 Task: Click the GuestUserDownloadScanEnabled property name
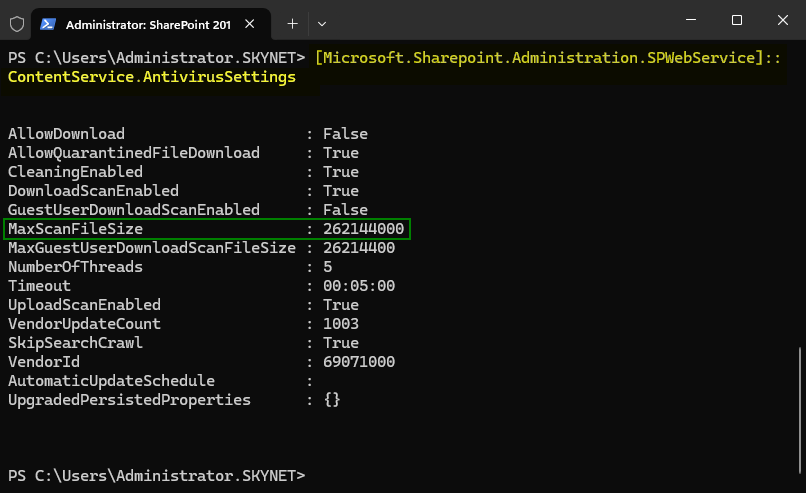134,210
